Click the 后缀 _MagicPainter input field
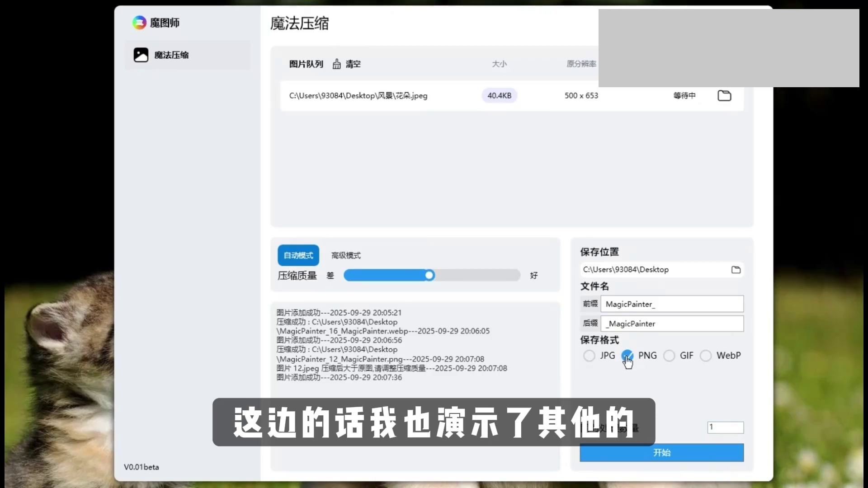 pyautogui.click(x=672, y=324)
